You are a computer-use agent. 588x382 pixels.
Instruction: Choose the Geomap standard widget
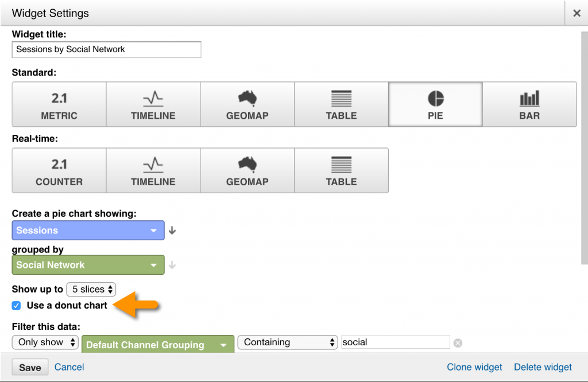[247, 104]
